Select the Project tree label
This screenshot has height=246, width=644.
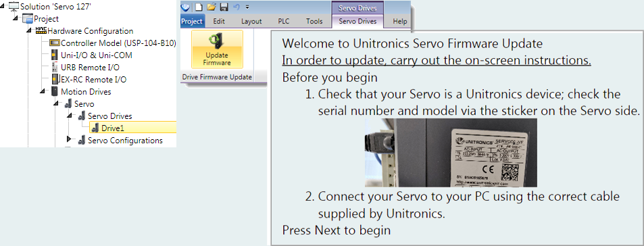click(47, 19)
